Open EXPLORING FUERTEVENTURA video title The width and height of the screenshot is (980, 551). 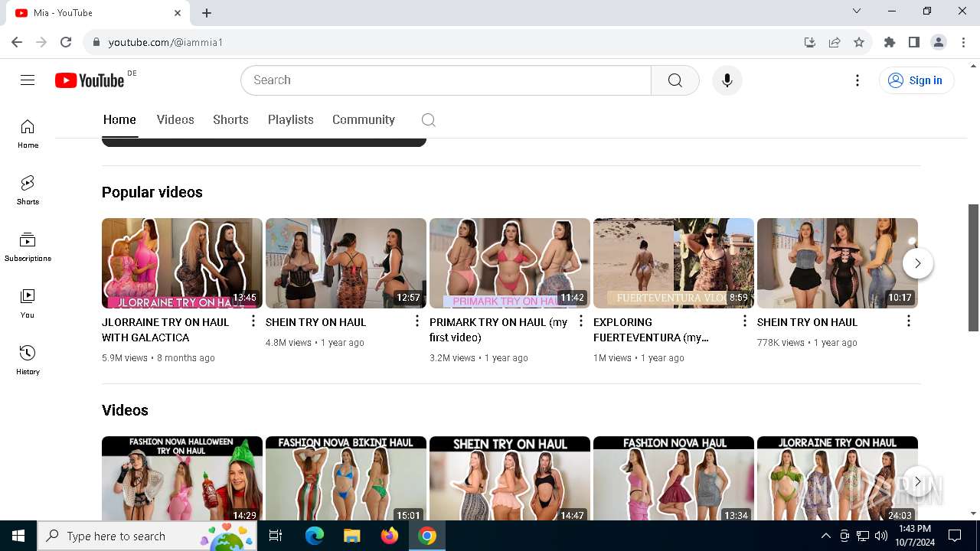point(651,330)
